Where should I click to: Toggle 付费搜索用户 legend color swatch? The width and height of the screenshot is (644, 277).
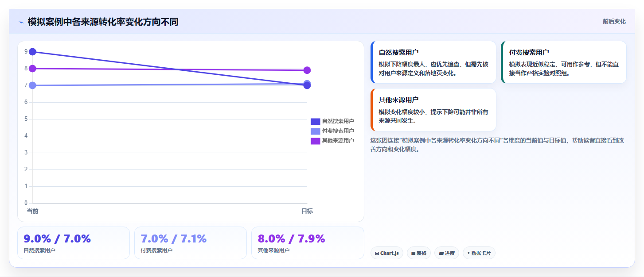315,131
